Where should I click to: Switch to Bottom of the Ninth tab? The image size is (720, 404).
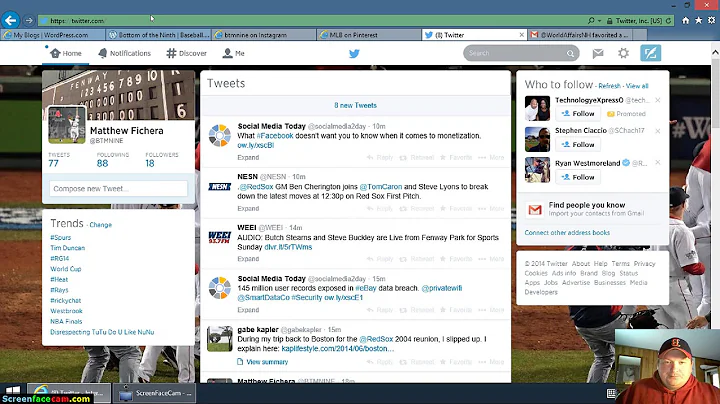click(x=159, y=35)
